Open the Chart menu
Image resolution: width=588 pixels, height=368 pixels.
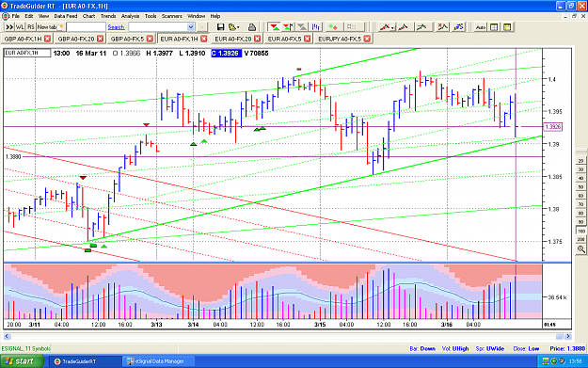(x=88, y=16)
